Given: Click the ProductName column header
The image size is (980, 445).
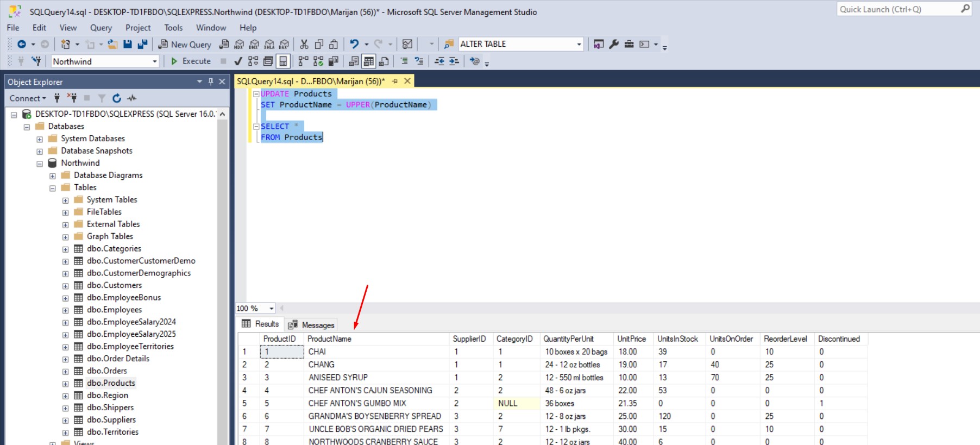Looking at the screenshot, I should [x=376, y=339].
